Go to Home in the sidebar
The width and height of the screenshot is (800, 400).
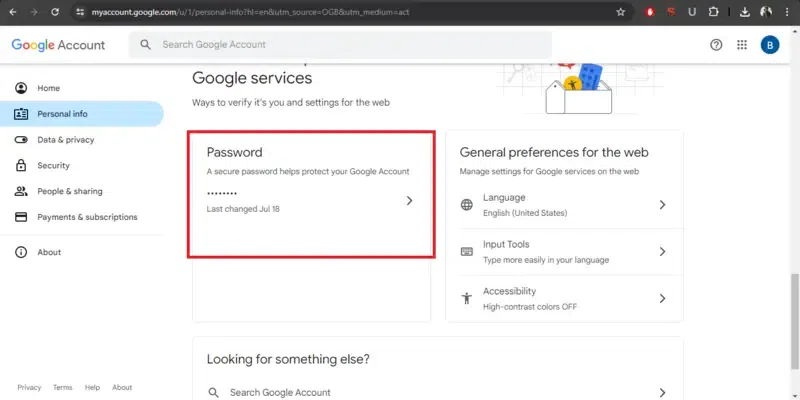pos(48,88)
